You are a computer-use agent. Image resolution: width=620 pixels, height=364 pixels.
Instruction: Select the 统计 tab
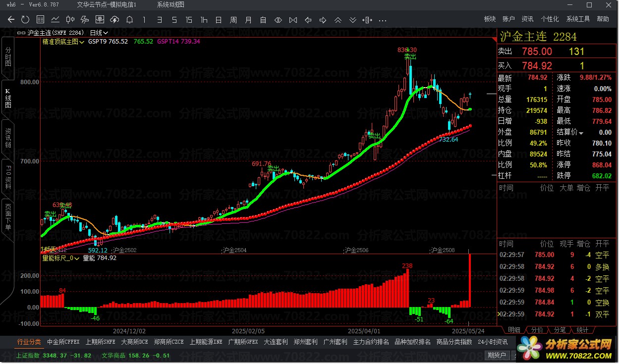[x=582, y=330]
